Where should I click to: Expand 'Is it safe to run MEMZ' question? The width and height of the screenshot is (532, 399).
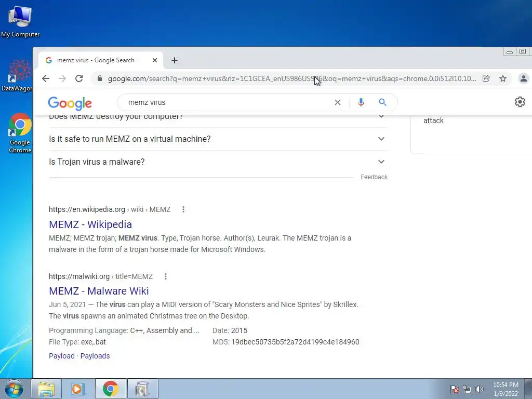pyautogui.click(x=218, y=139)
